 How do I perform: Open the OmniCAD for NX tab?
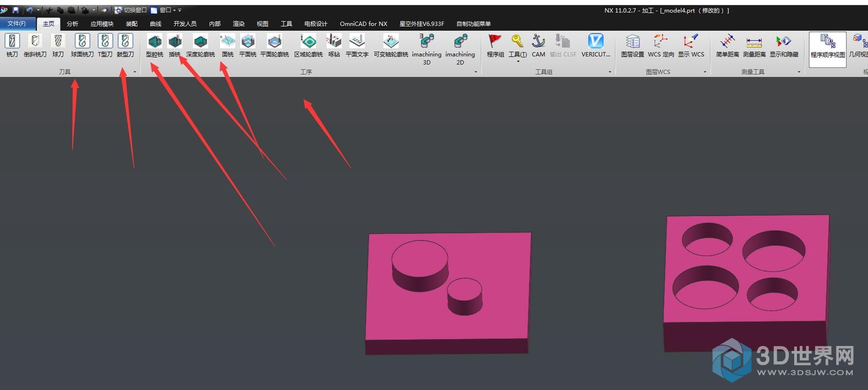click(364, 24)
